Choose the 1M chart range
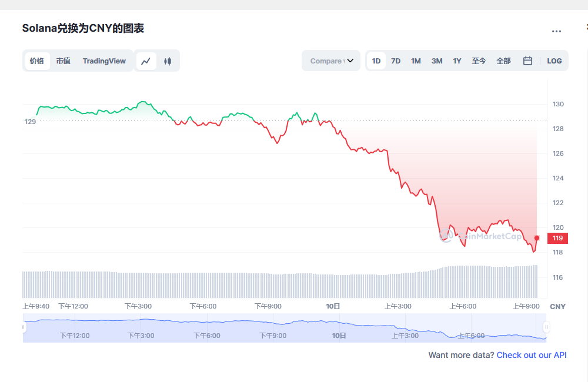The height and width of the screenshot is (382, 588). click(416, 61)
